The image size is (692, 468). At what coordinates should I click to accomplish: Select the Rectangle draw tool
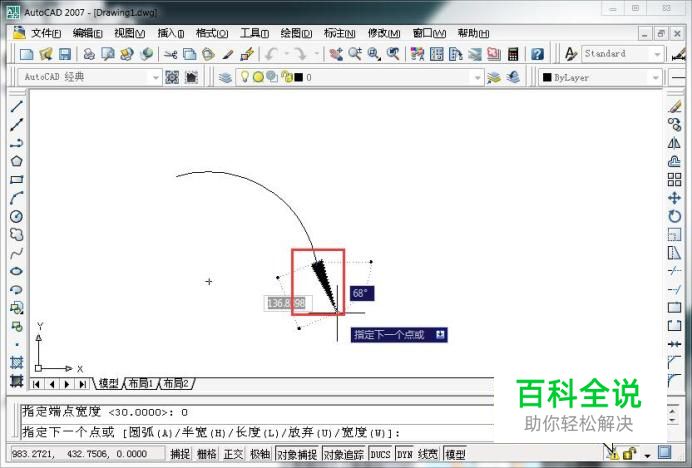point(17,180)
